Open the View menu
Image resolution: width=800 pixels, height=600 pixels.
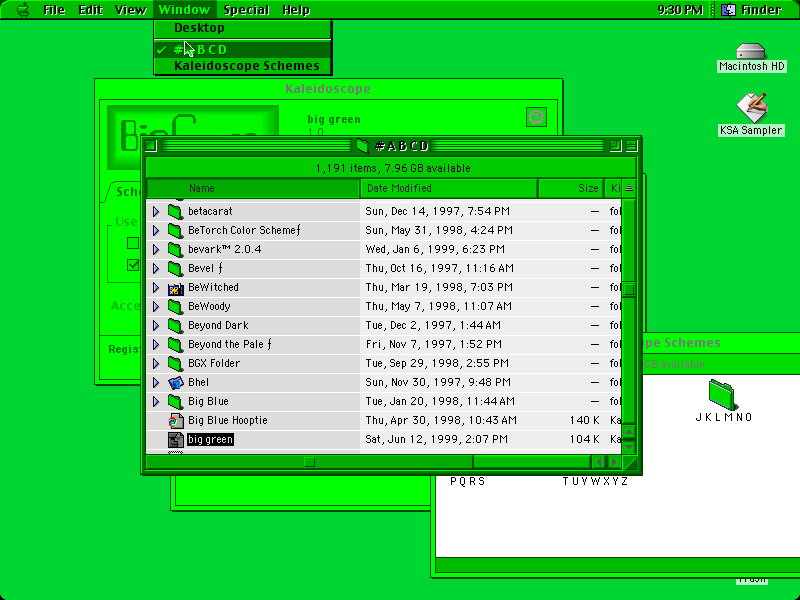coord(130,10)
